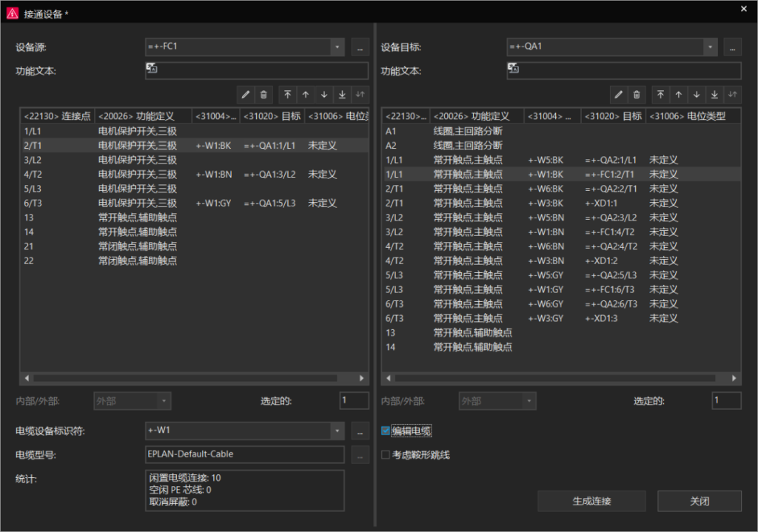Enable the 考虑鞍形跳线 checkbox
758x532 pixels.
pyautogui.click(x=385, y=455)
